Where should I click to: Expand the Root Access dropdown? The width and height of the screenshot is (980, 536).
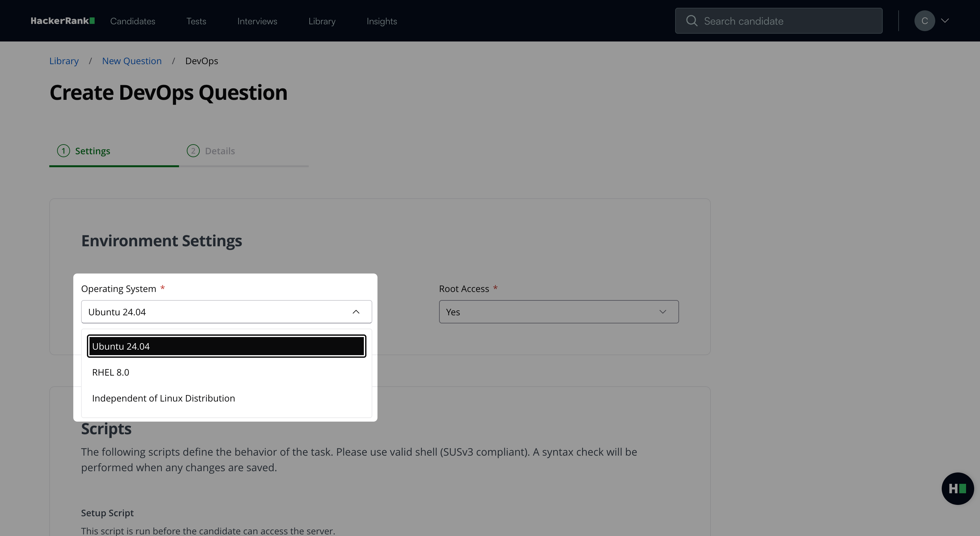tap(558, 312)
